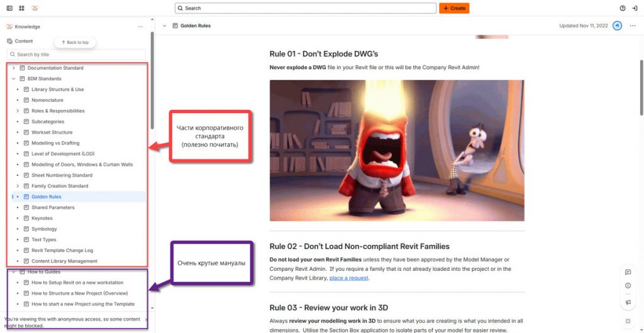This screenshot has width=644, height=333.
Task: Click the Search by title field
Action: (76, 55)
